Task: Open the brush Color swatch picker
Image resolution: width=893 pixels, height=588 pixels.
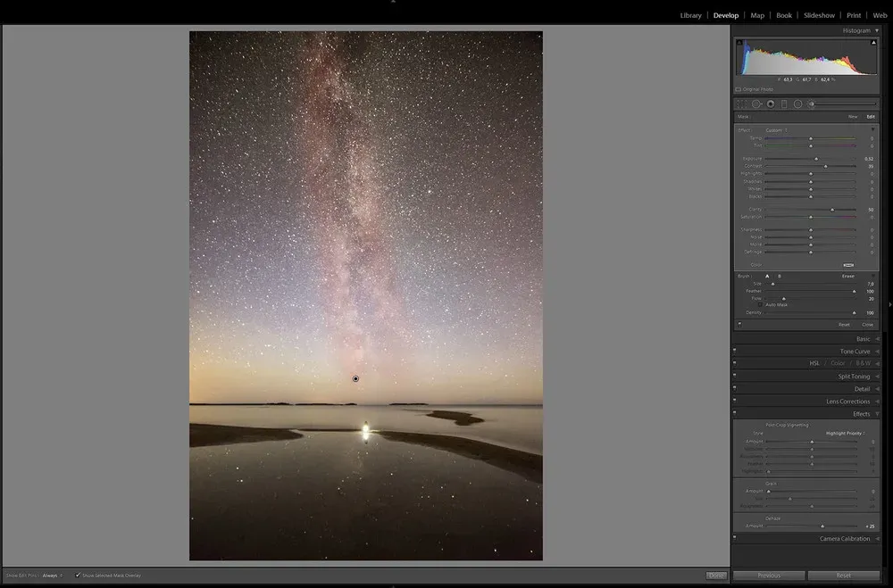Action: click(848, 265)
